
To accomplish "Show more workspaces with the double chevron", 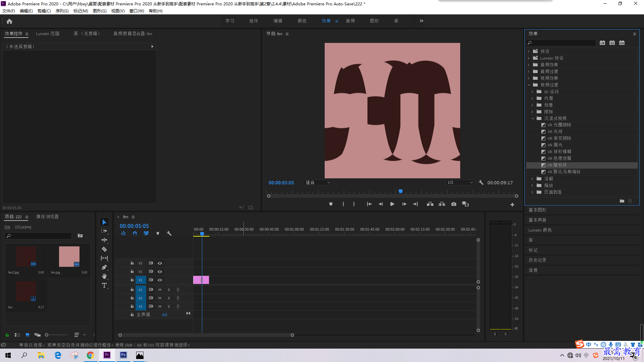I will pos(422,21).
